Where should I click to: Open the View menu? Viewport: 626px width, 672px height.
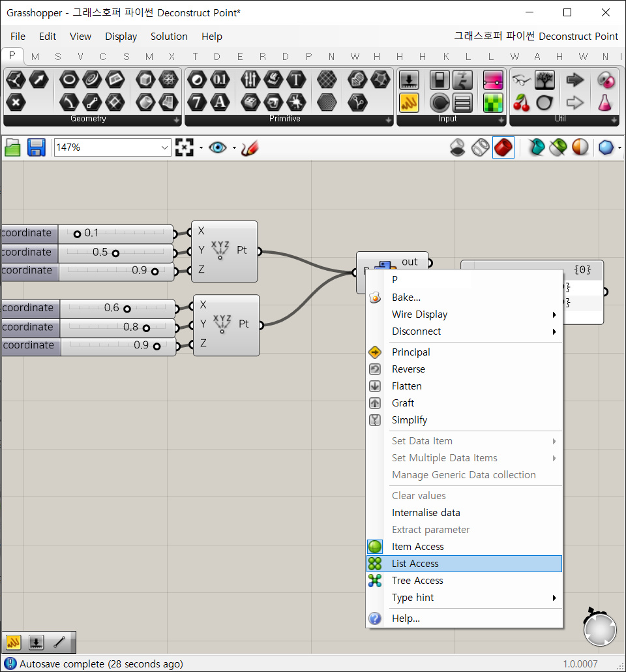pyautogui.click(x=80, y=37)
